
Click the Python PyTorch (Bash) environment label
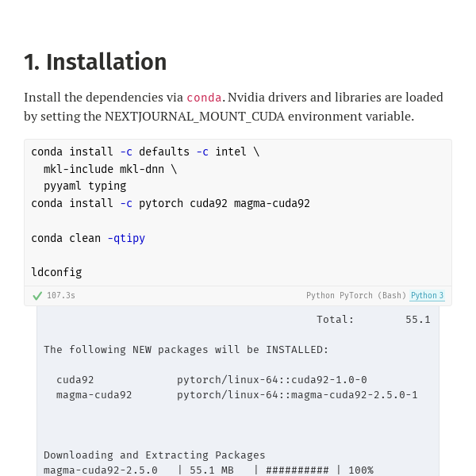click(356, 296)
